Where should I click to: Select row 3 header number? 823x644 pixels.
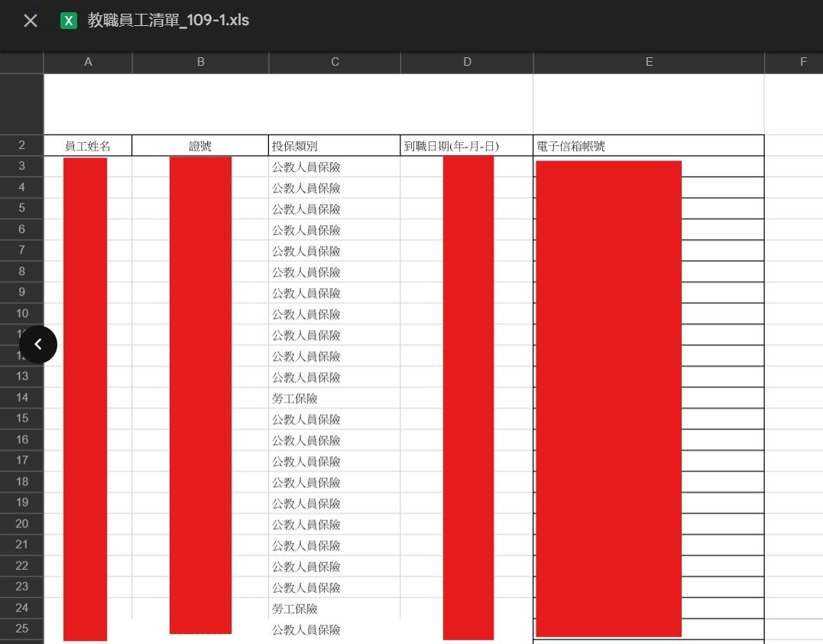21,167
